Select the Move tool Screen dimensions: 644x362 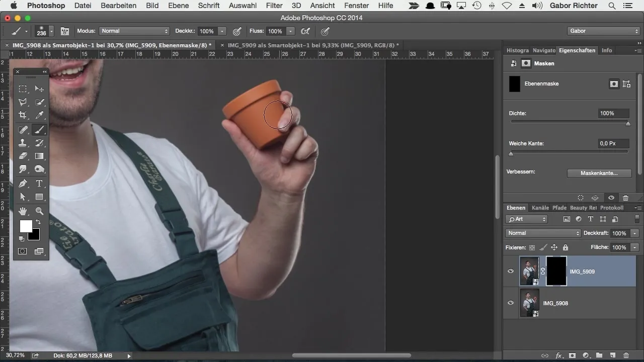39,89
